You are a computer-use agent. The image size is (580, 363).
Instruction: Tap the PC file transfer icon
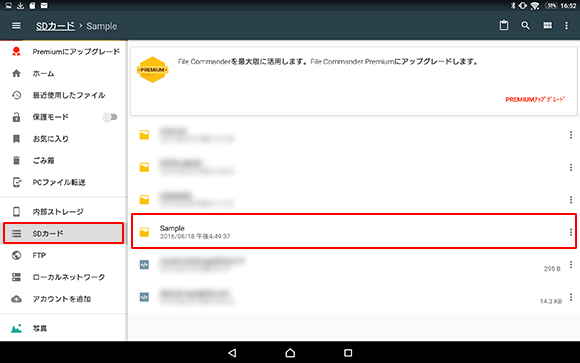pyautogui.click(x=17, y=182)
